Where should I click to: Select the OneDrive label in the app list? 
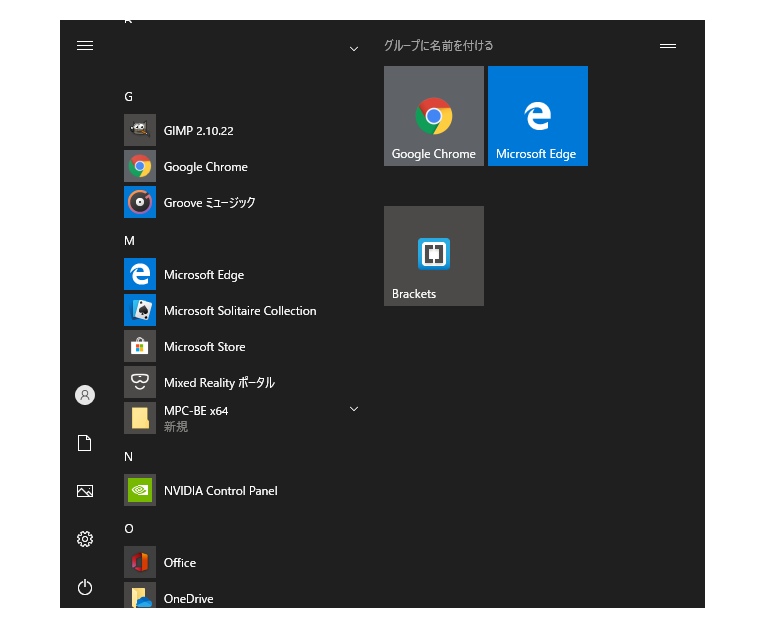[x=189, y=599]
